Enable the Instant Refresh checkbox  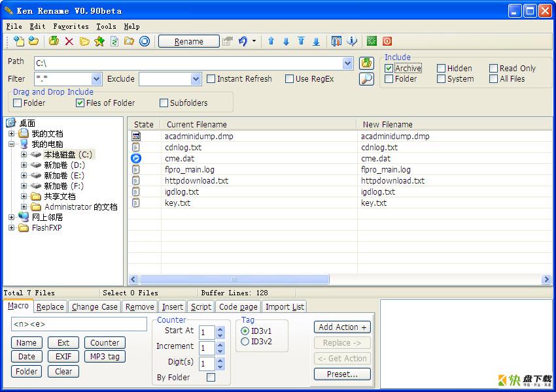[211, 79]
